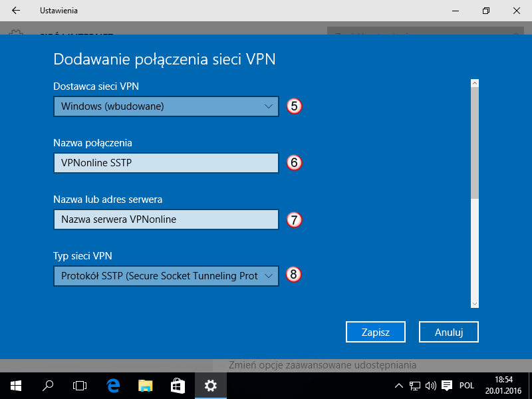Viewport: 532px width, 399px height.
Task: Launch Microsoft Edge from the taskbar
Action: coord(113,386)
